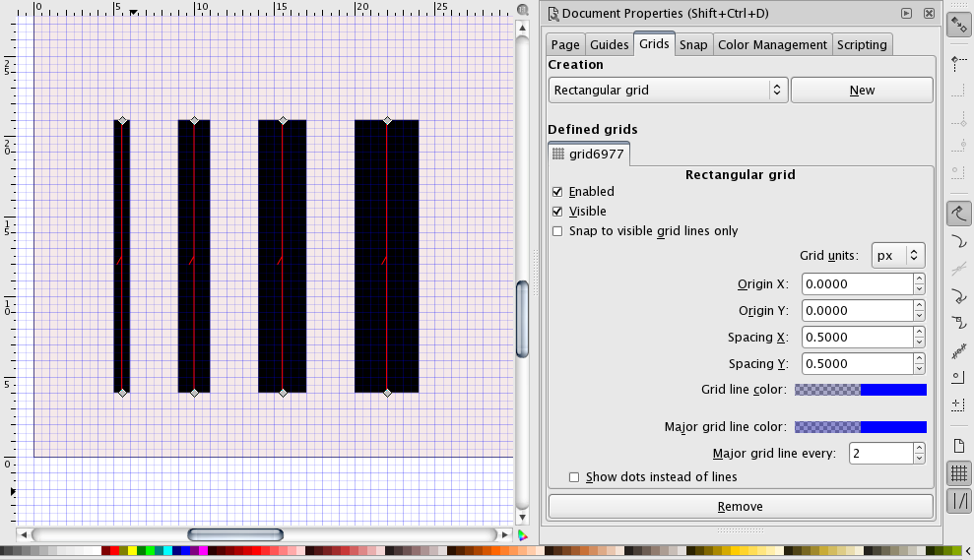
Task: Toggle snap to grids button
Action: pos(959,473)
